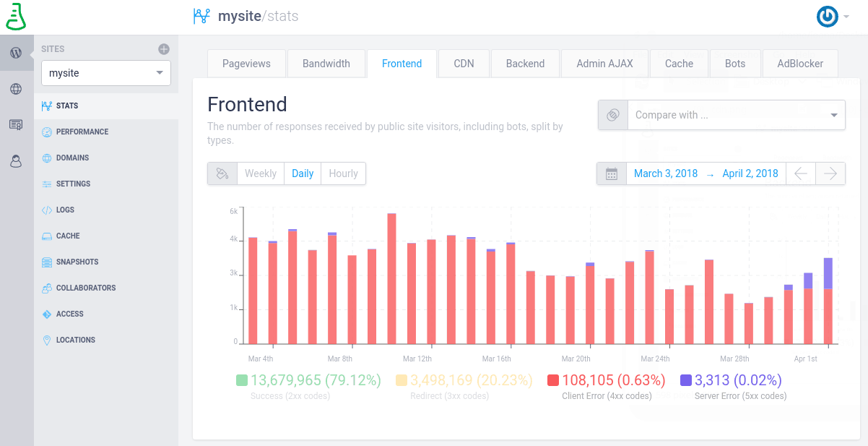
Task: Click the March 3, 2018 start date
Action: [x=666, y=173]
